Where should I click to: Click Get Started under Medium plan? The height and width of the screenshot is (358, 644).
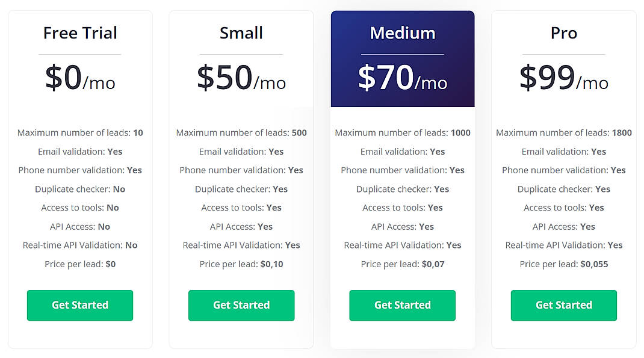(x=402, y=305)
